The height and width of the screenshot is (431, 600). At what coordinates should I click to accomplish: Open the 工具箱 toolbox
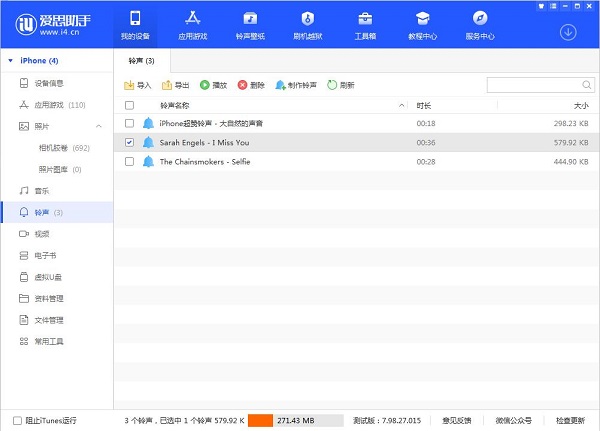365,25
